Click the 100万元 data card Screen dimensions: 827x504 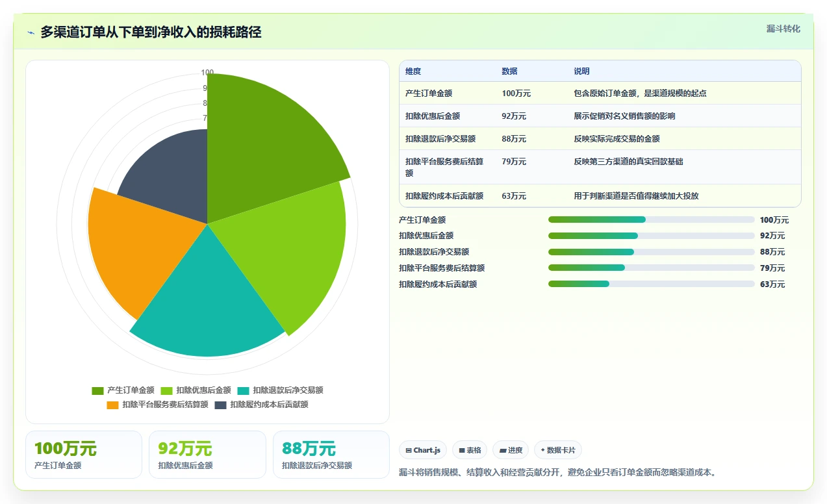[84, 455]
